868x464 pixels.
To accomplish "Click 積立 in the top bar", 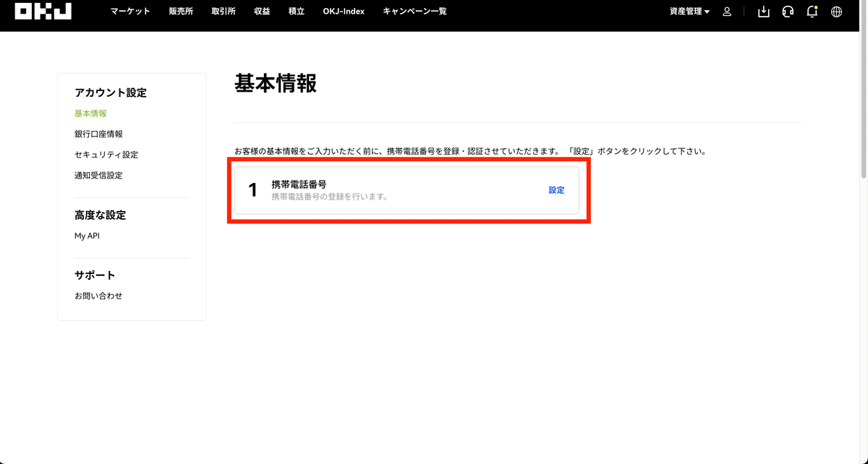I will point(297,12).
